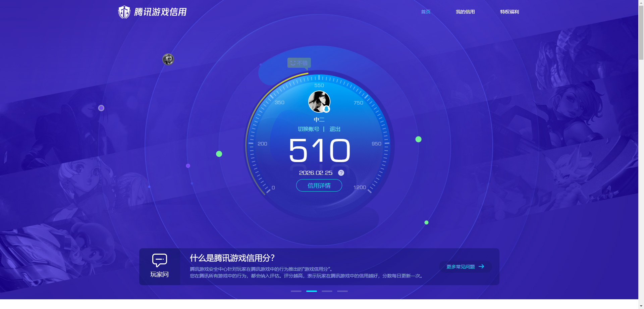Open the 我的信用 navigation tab

pos(465,12)
